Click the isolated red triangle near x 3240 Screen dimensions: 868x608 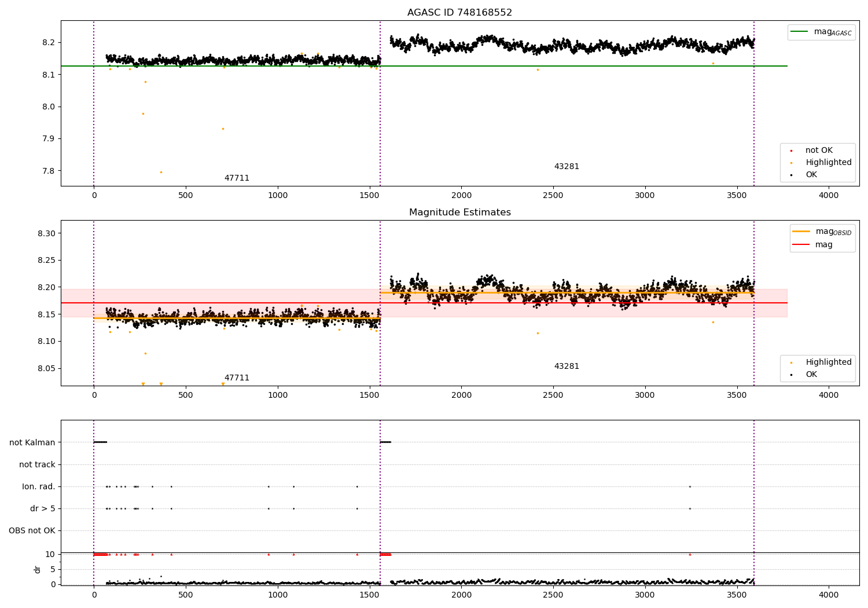tap(690, 554)
